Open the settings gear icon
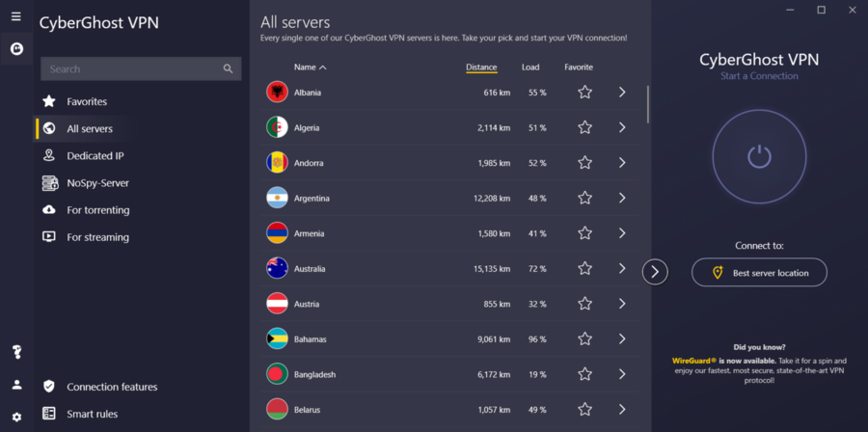 (x=16, y=417)
